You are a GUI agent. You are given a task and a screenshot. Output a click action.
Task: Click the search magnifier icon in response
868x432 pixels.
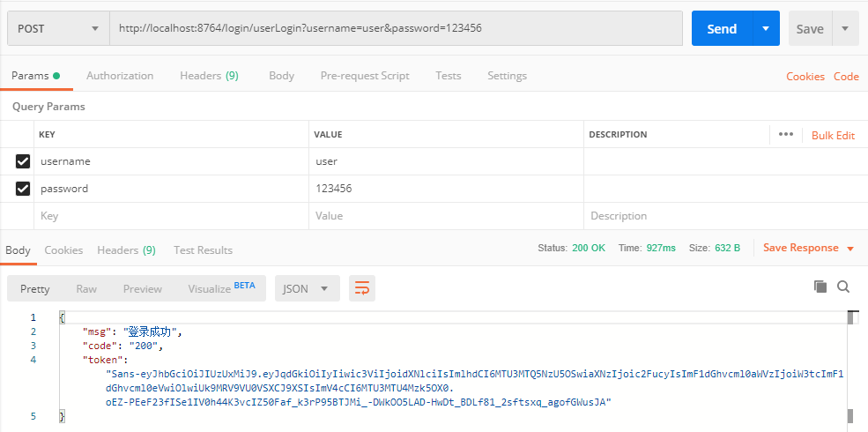click(x=843, y=287)
